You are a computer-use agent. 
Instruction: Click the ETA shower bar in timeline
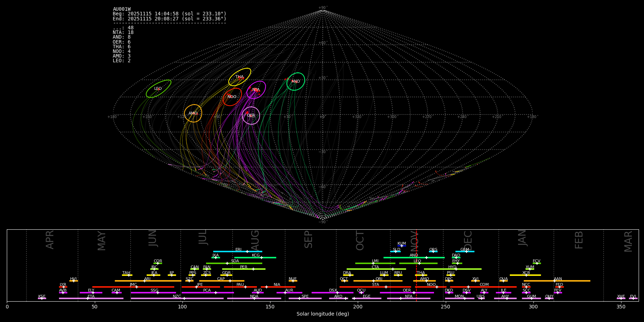click(x=91, y=298)
